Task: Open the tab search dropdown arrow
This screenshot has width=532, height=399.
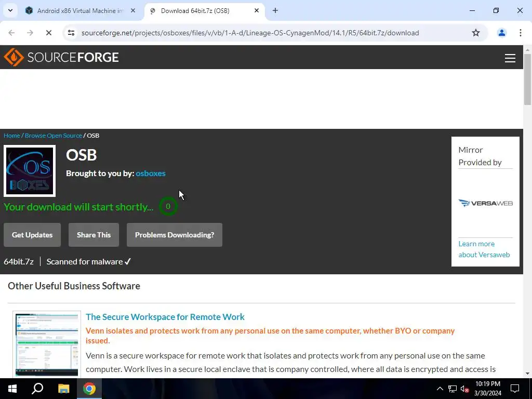Action: pos(10,10)
